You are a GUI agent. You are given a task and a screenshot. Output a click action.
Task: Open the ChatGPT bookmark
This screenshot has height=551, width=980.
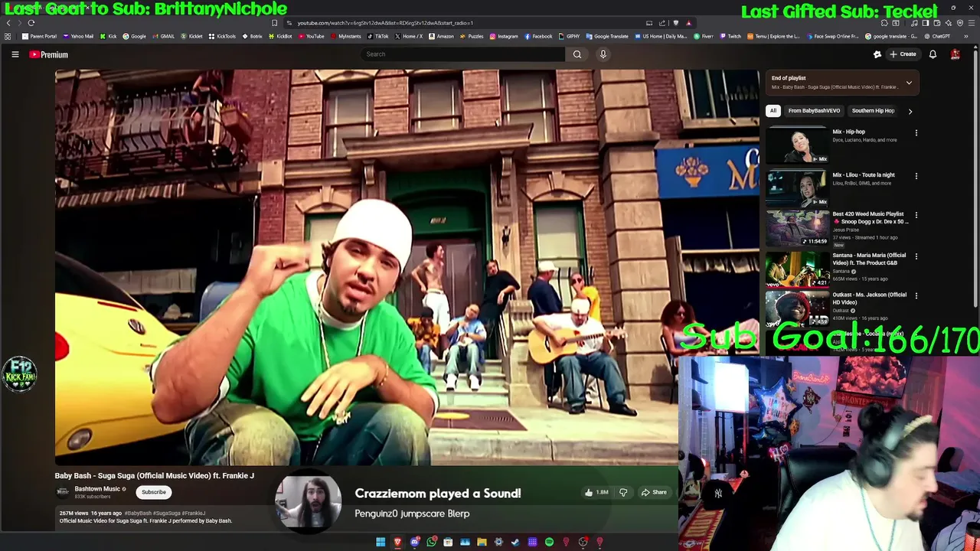(936, 36)
